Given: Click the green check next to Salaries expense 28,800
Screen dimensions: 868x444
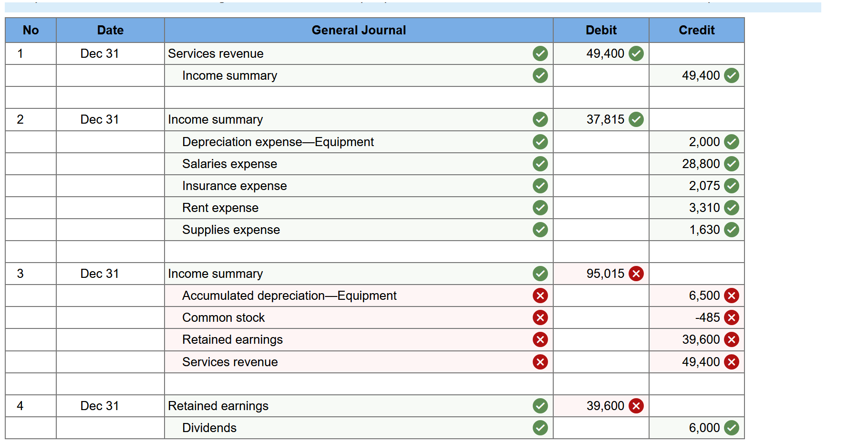Looking at the screenshot, I should click(x=731, y=164).
